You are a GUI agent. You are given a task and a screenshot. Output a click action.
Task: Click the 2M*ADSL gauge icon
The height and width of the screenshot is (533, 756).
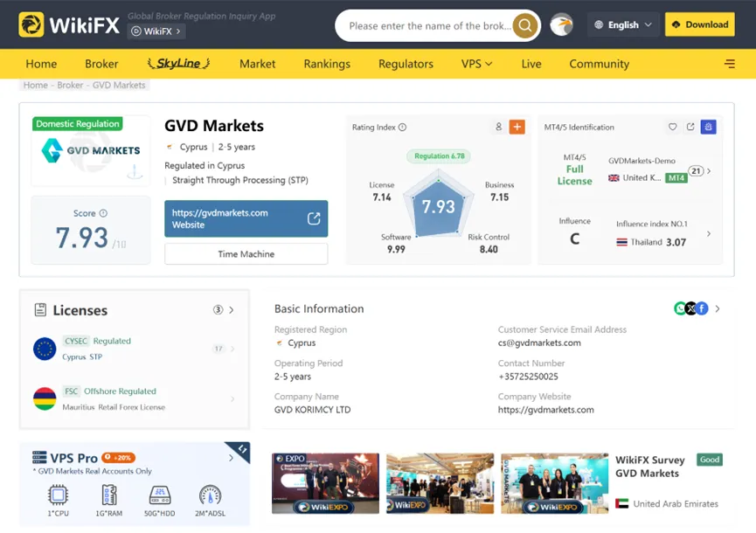[x=211, y=495]
